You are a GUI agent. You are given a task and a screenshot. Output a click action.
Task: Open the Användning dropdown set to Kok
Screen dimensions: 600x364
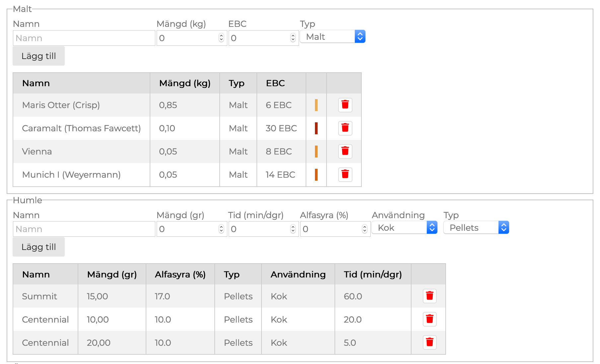click(x=404, y=227)
